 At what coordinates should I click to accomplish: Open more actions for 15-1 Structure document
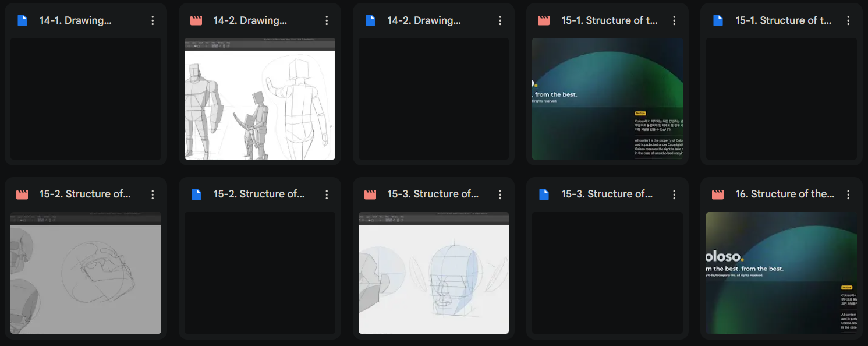(848, 20)
